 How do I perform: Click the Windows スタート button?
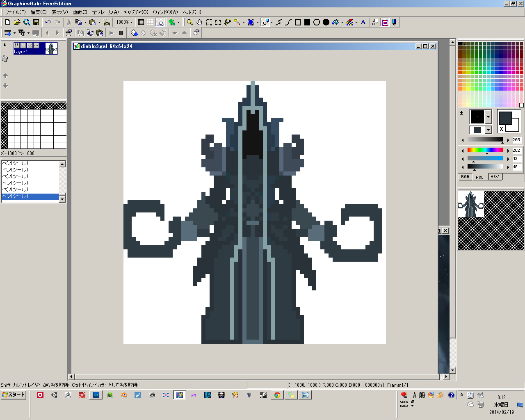point(14,395)
